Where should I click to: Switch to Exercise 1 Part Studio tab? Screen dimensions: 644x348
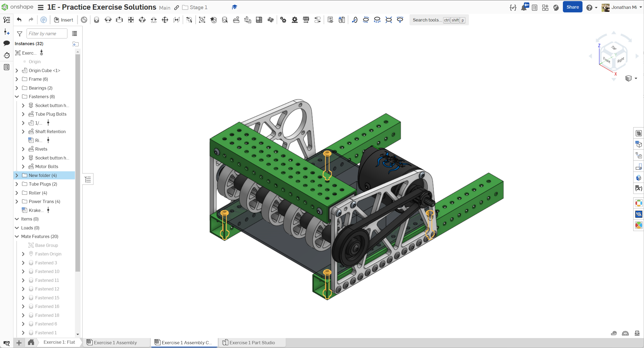(252, 343)
